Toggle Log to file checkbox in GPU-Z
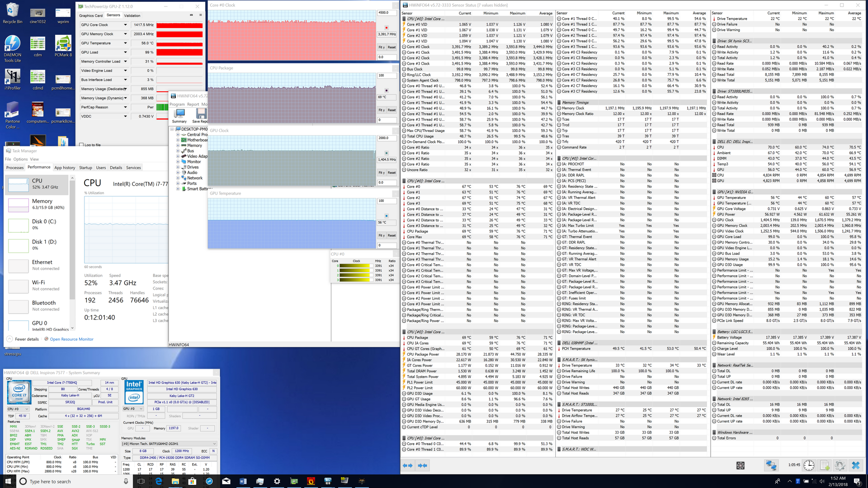The height and width of the screenshot is (488, 868). point(81,145)
